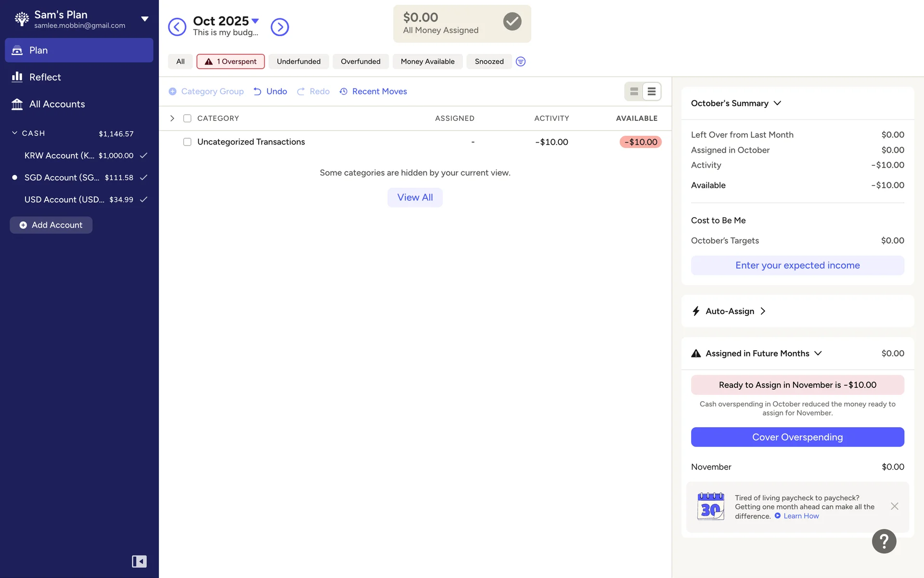Open the Reflect section

(x=45, y=77)
